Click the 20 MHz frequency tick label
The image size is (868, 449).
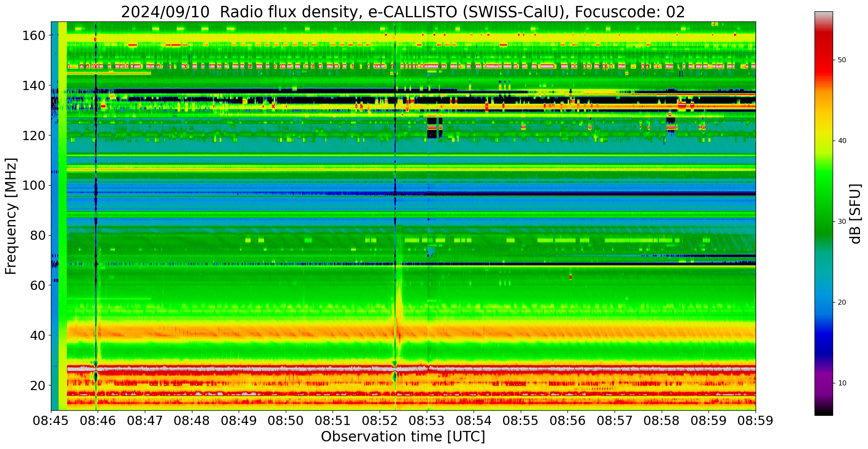tap(37, 385)
